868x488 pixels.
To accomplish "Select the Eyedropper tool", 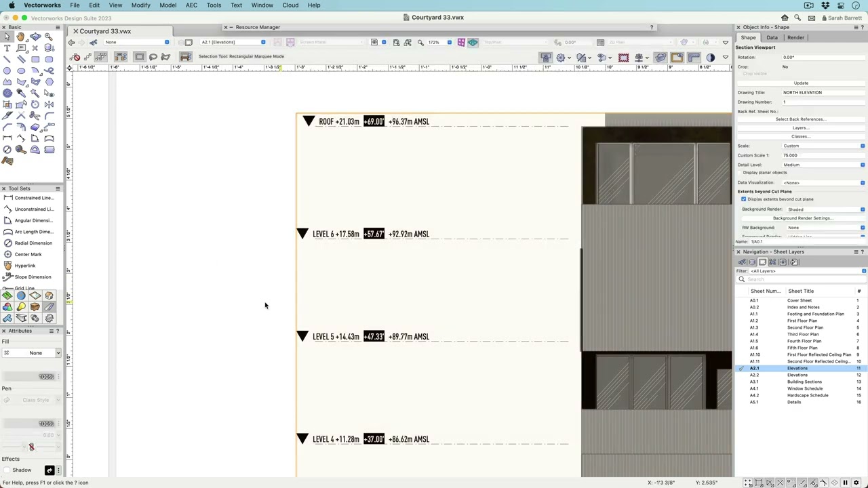I will point(21,92).
